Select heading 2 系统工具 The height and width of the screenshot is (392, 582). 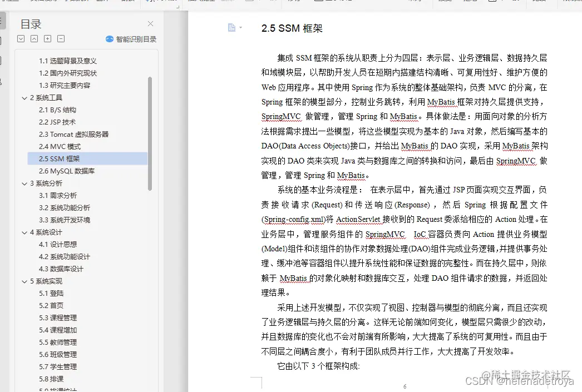click(46, 97)
